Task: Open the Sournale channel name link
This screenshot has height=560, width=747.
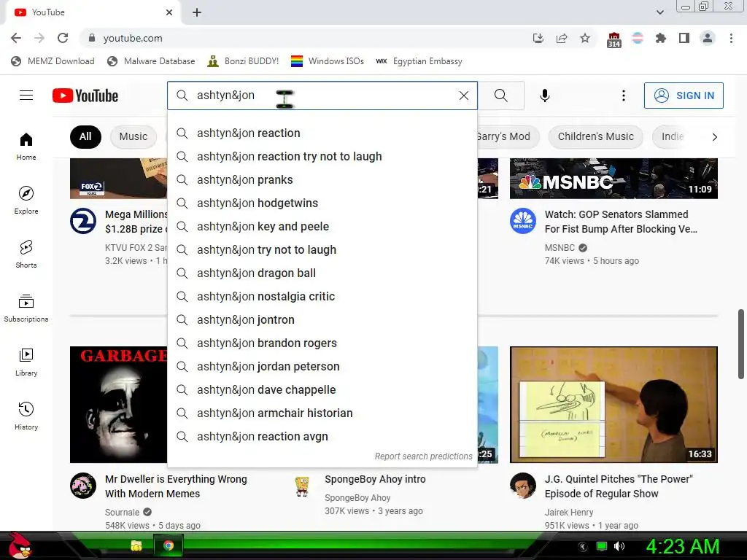Action: [x=123, y=513]
